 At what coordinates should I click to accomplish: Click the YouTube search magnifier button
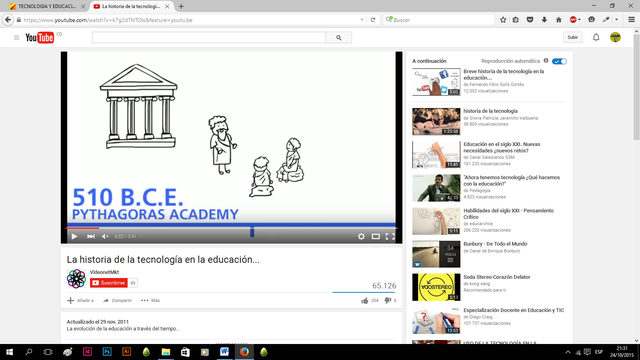[339, 38]
